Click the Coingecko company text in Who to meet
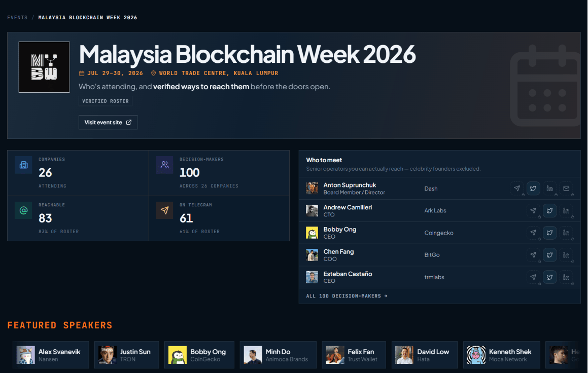The image size is (588, 373). pos(439,233)
